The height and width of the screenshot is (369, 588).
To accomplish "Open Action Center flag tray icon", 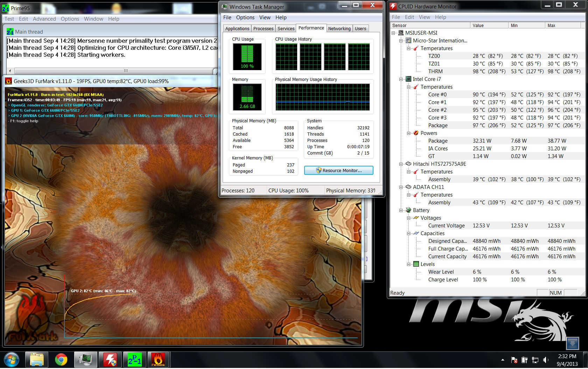I will click(514, 360).
